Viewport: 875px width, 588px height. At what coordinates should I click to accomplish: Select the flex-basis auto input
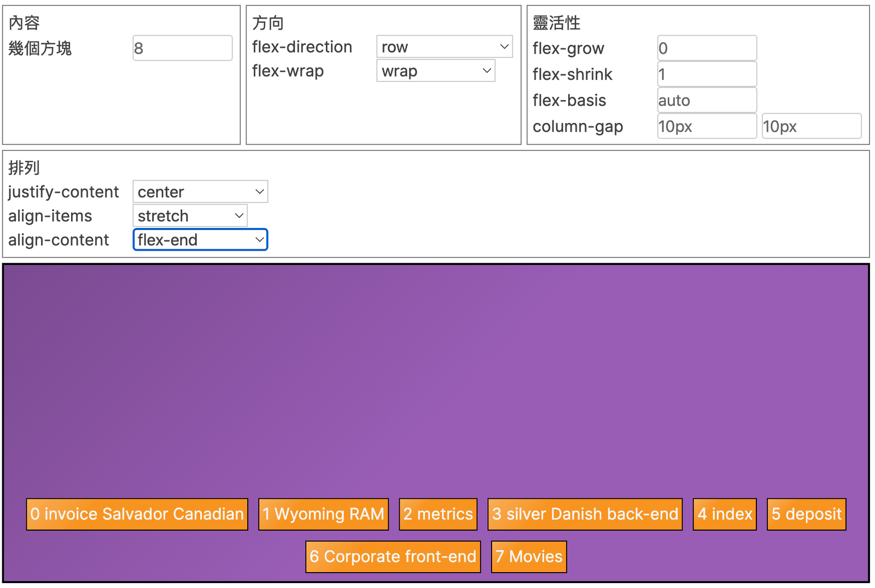tap(707, 101)
